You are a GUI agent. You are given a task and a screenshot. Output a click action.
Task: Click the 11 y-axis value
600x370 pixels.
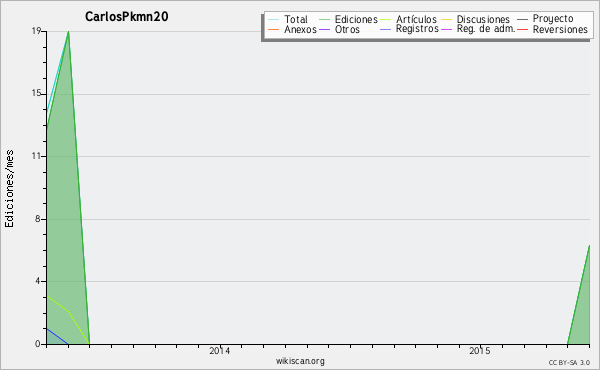(x=36, y=156)
